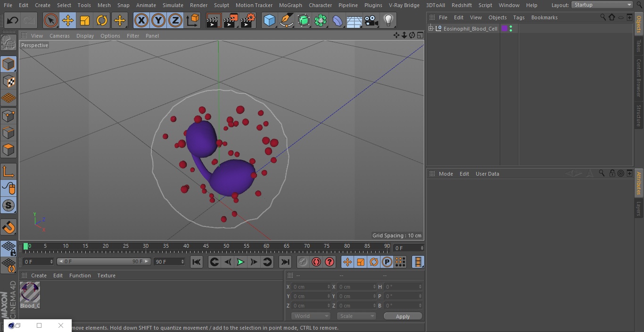
Task: Toggle the viewport maximize icon
Action: (x=420, y=35)
